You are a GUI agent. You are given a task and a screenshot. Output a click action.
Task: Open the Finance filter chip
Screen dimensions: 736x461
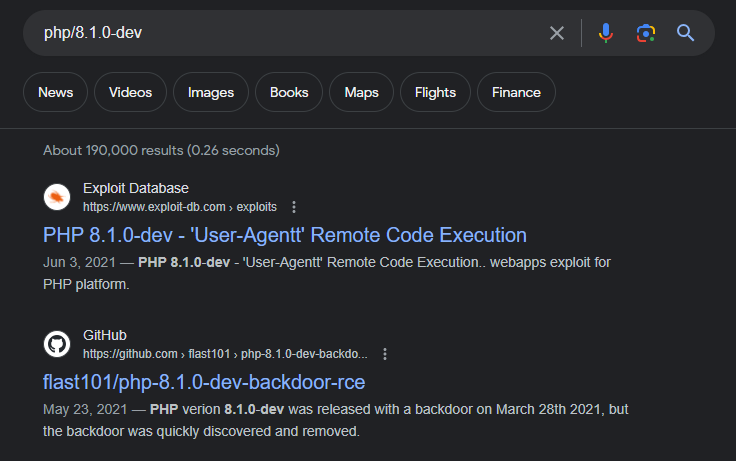pyautogui.click(x=516, y=92)
